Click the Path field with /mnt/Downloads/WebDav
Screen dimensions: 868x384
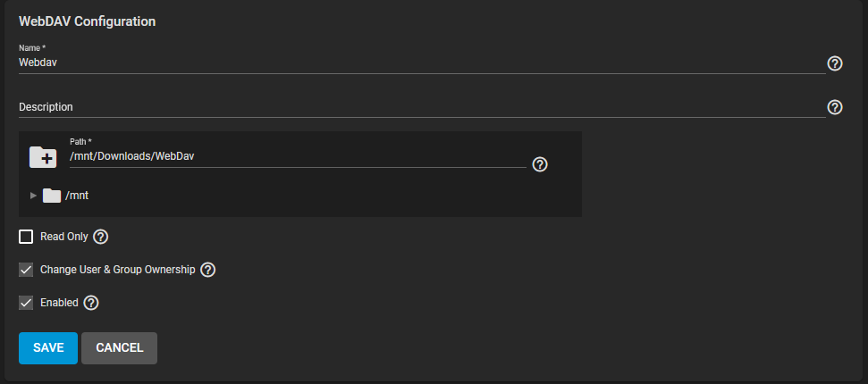coord(298,157)
